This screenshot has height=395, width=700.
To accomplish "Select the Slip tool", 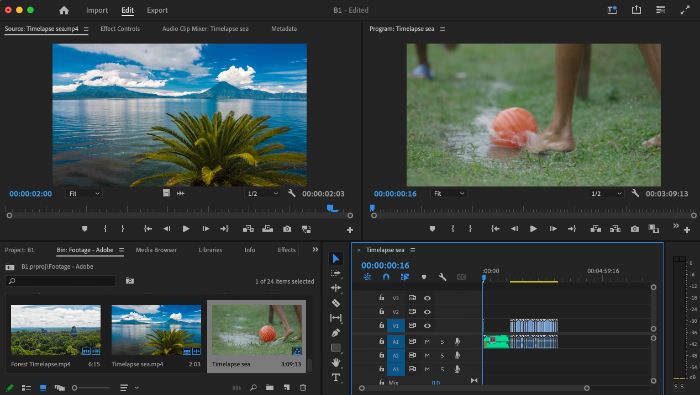I will [336, 318].
